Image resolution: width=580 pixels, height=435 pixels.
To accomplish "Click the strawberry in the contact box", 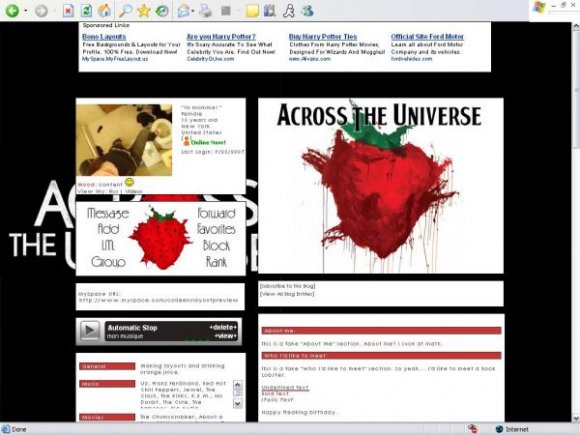I will pyautogui.click(x=160, y=239).
